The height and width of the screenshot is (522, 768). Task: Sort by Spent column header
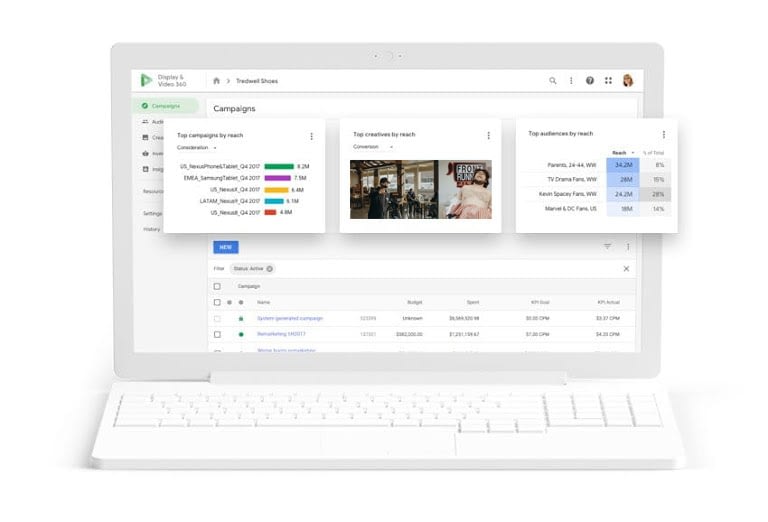(473, 302)
